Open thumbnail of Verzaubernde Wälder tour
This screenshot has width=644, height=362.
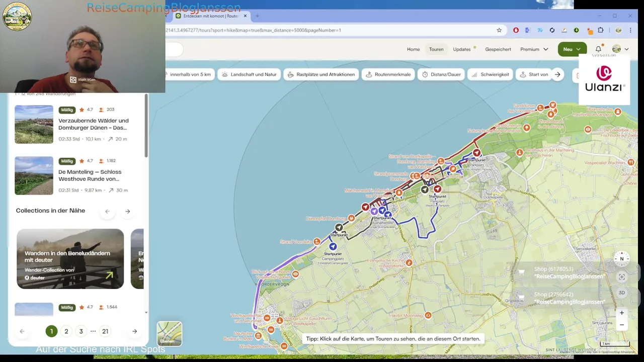pos(34,124)
